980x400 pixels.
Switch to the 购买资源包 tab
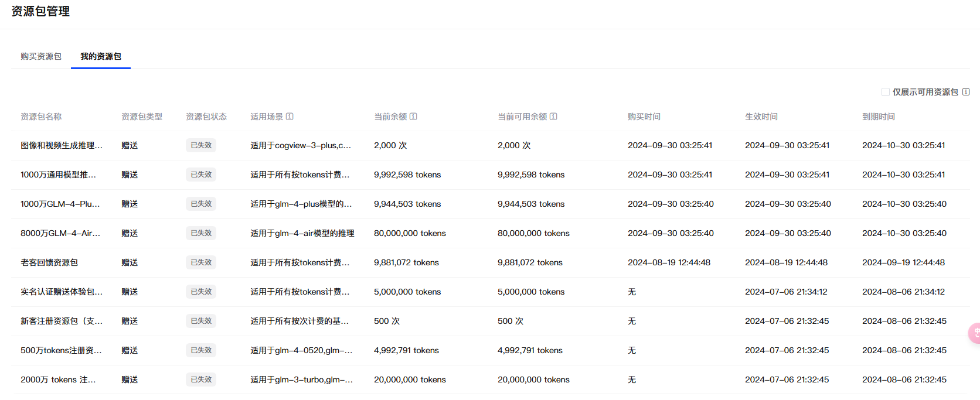point(41,56)
